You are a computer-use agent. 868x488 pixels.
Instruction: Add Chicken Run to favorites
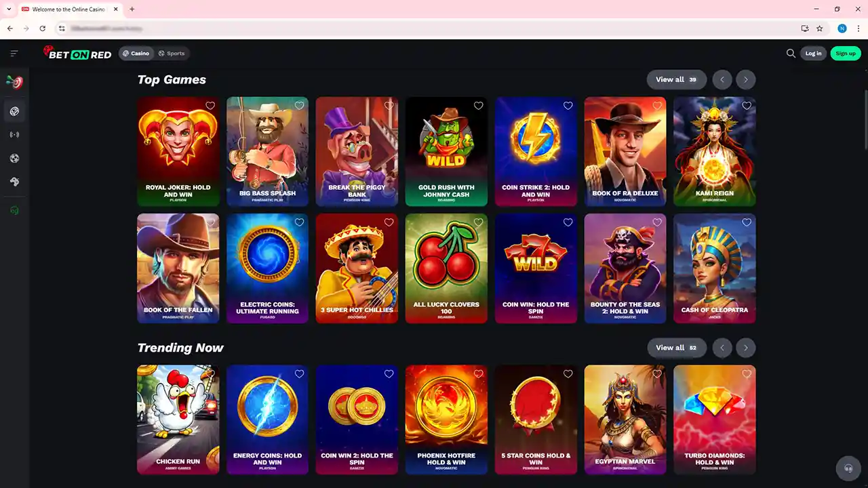210,374
